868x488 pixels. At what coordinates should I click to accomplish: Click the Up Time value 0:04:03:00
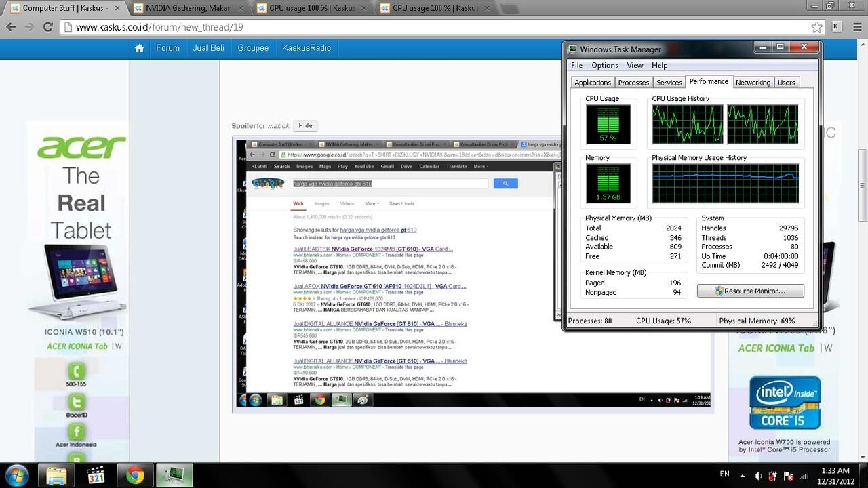coord(781,256)
